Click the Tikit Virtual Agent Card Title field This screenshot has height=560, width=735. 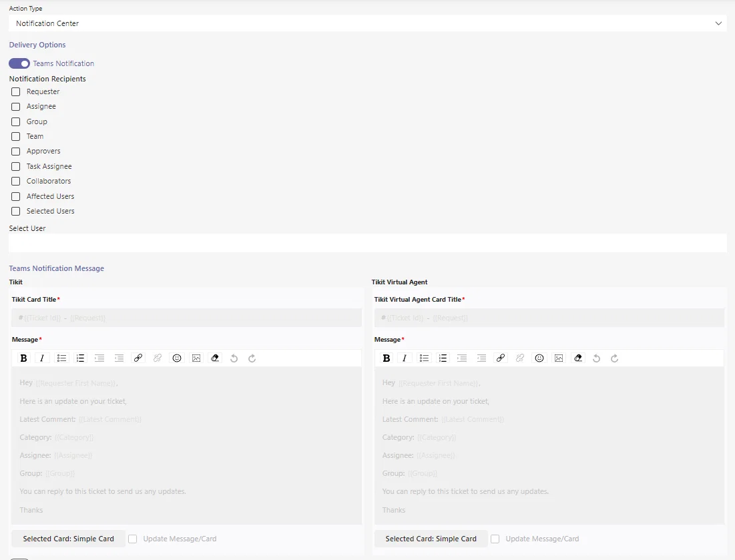click(549, 318)
